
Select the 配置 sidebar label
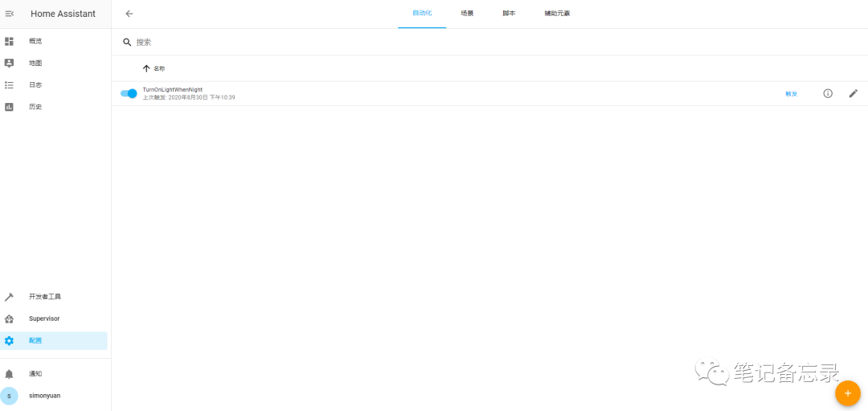tap(35, 341)
